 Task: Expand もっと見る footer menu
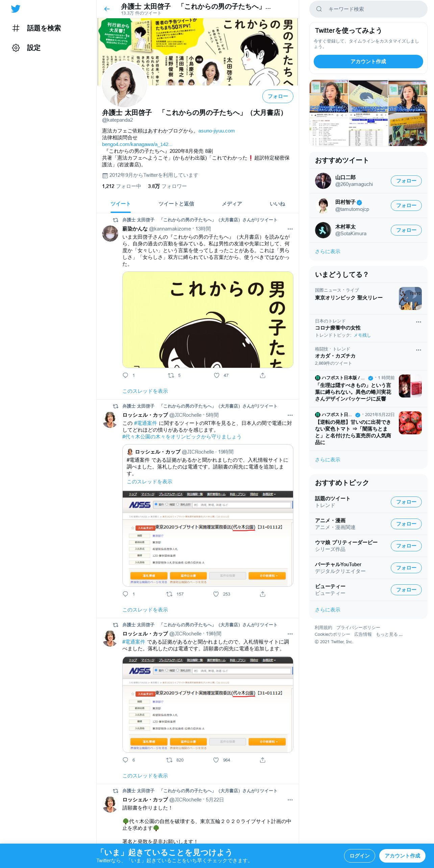389,634
